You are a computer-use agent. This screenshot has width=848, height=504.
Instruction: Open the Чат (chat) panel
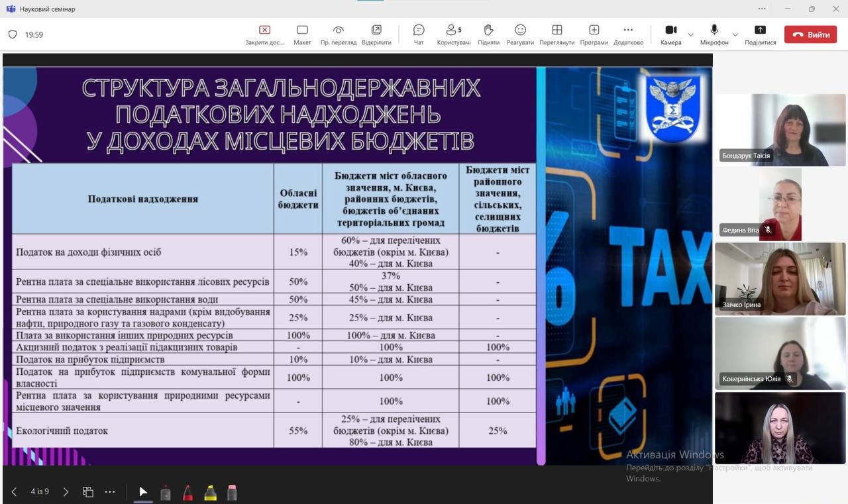point(419,34)
